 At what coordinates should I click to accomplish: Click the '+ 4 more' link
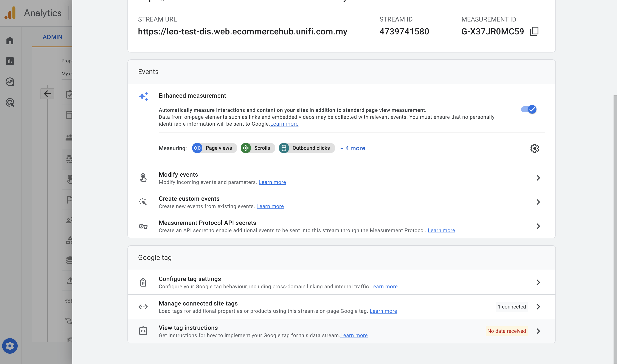353,148
